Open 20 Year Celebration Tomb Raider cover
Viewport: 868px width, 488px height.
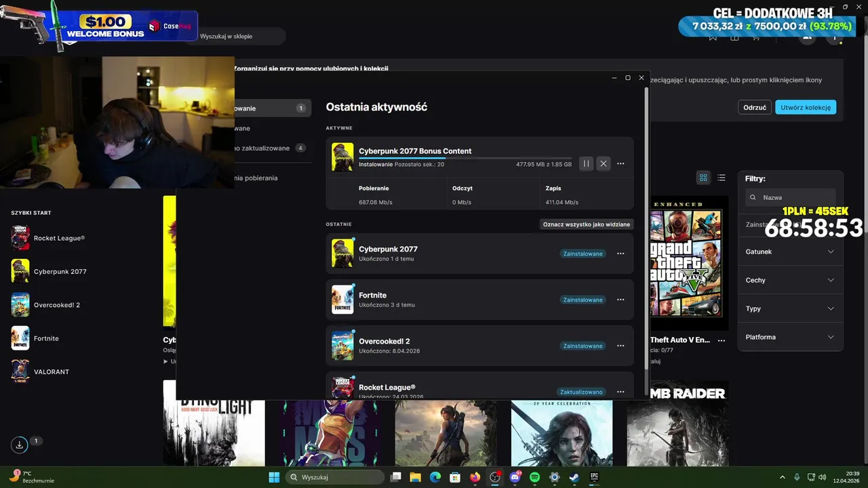(x=561, y=432)
